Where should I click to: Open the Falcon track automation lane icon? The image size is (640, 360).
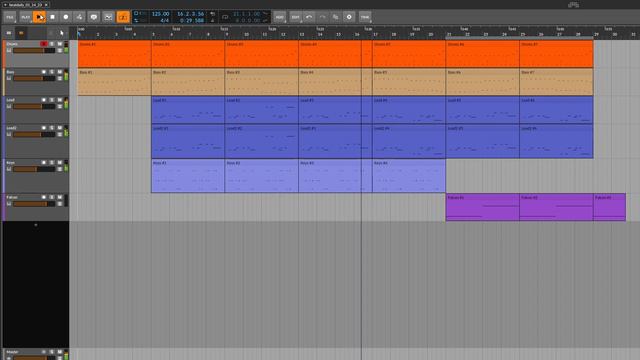click(x=60, y=204)
